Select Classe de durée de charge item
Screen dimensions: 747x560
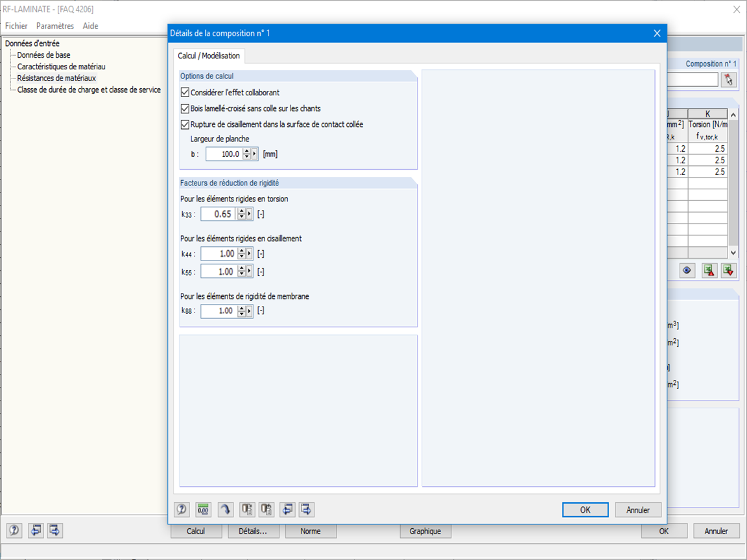pos(89,89)
